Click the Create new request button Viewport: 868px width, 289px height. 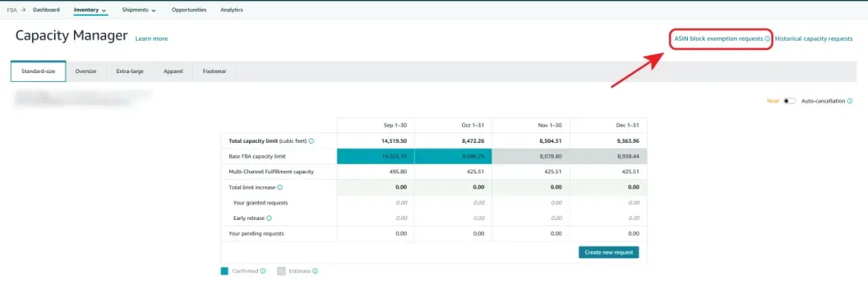[x=608, y=253]
